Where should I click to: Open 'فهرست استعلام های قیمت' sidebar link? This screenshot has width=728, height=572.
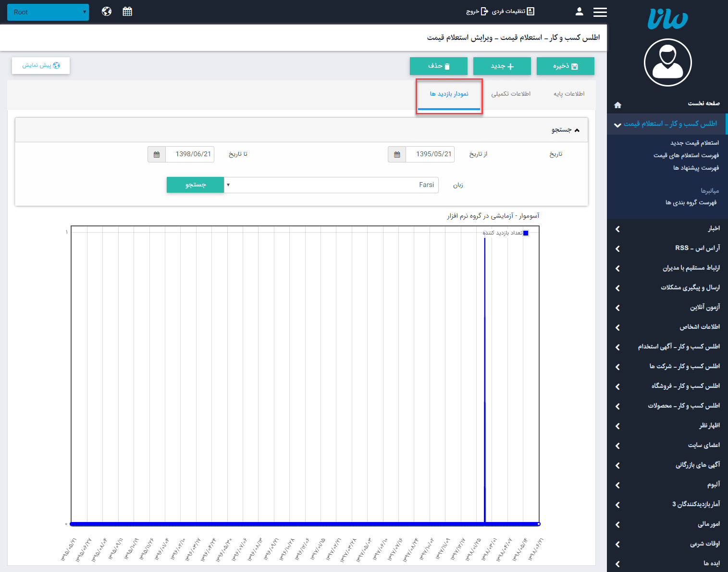(x=686, y=155)
